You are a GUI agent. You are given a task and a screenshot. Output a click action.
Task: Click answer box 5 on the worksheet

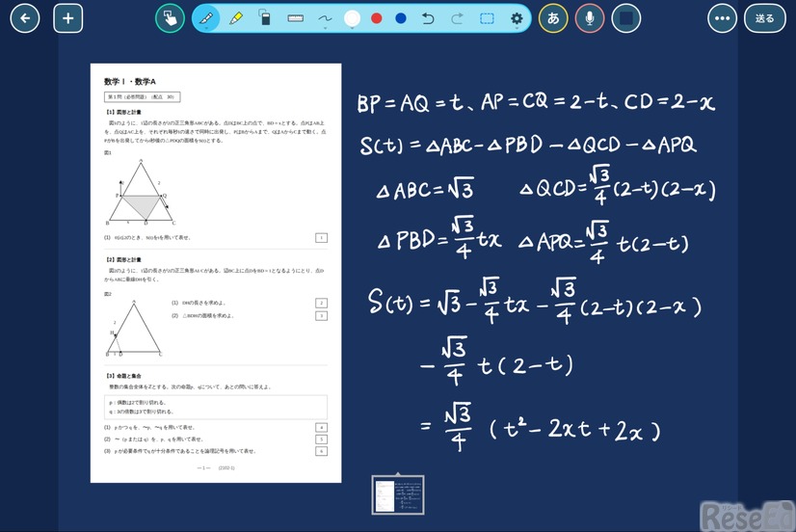coord(321,439)
